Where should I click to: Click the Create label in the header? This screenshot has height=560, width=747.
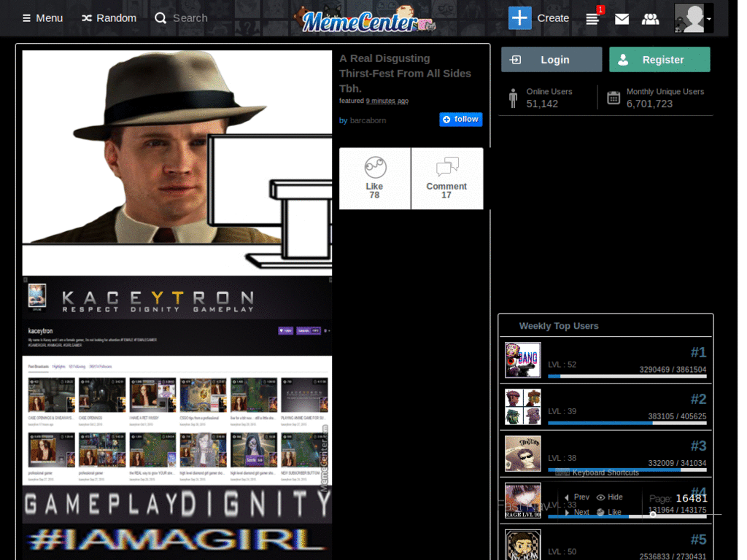(553, 18)
